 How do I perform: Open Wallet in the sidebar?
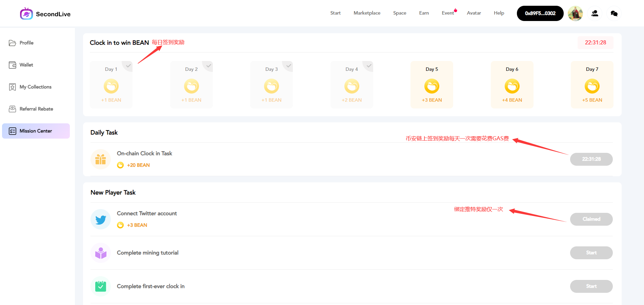[26, 65]
